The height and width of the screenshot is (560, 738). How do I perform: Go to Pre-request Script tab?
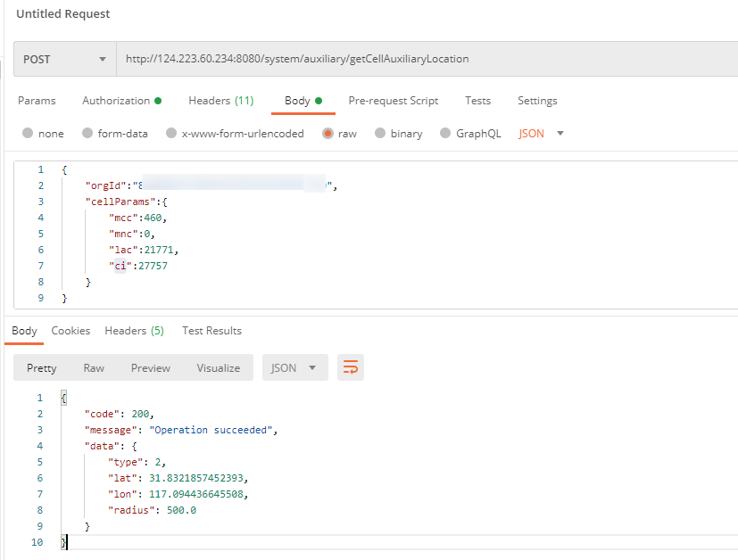(393, 101)
